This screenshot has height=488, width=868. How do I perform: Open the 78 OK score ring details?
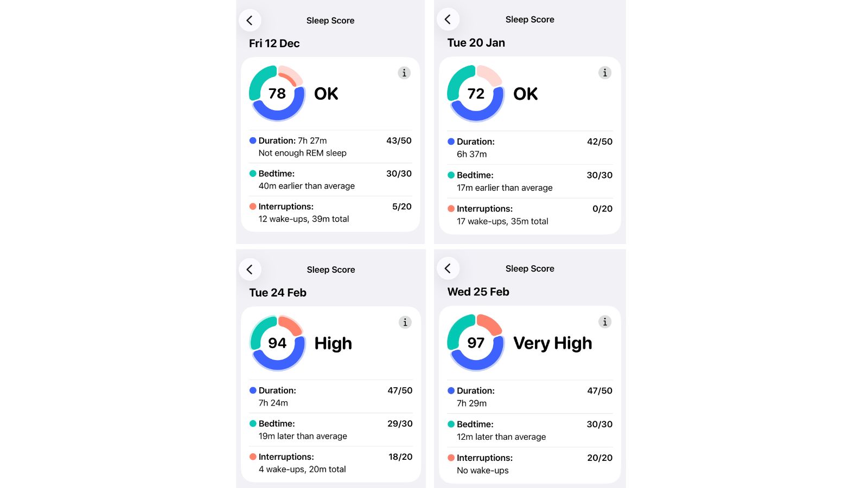tap(277, 93)
